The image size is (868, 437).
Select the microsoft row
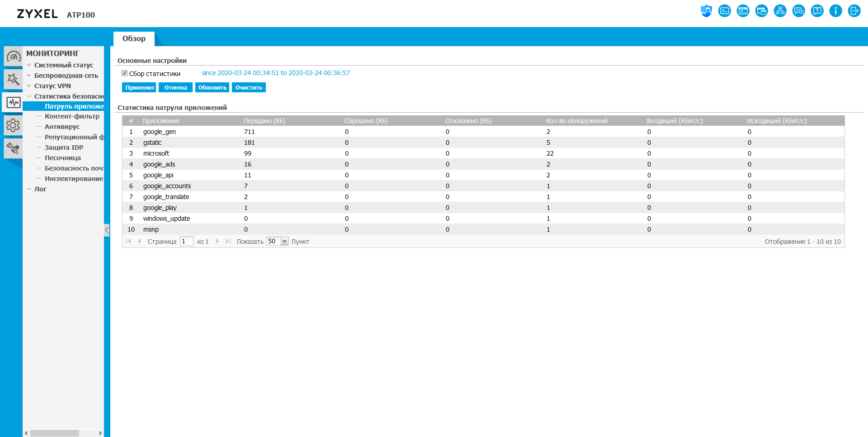483,153
